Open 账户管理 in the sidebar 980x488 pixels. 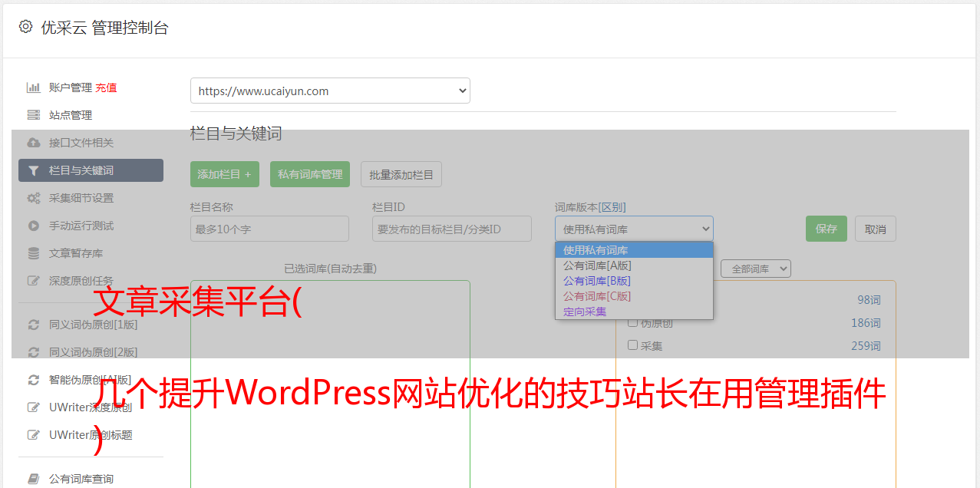tap(71, 87)
